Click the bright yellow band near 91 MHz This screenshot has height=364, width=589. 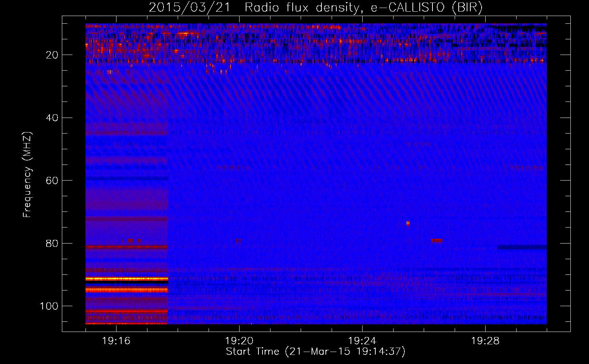tap(127, 279)
